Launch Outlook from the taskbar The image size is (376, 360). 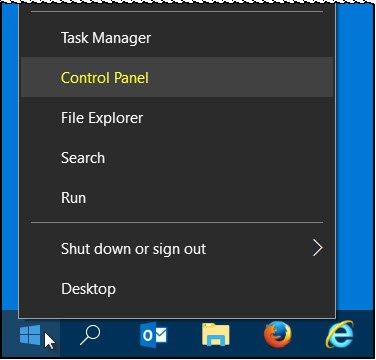pos(154,335)
